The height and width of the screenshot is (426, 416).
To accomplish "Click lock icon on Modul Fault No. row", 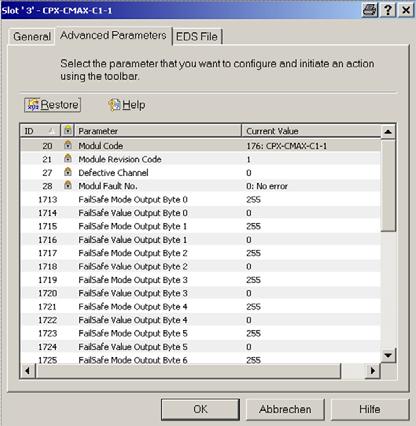I will (68, 185).
